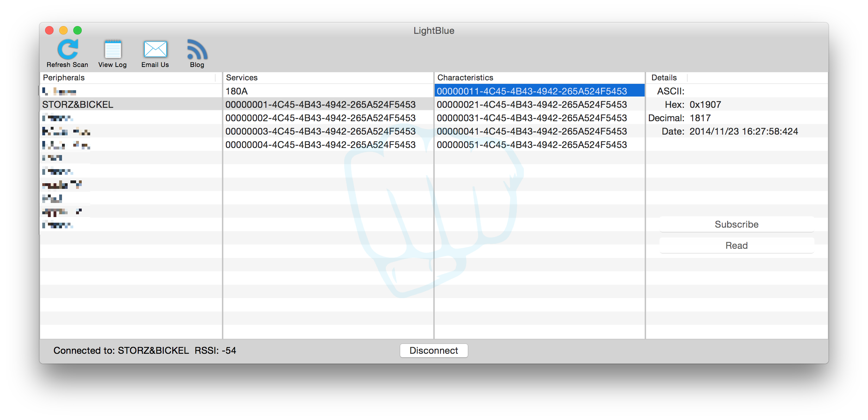Click the Decimal value 1817
868x420 pixels.
[700, 118]
